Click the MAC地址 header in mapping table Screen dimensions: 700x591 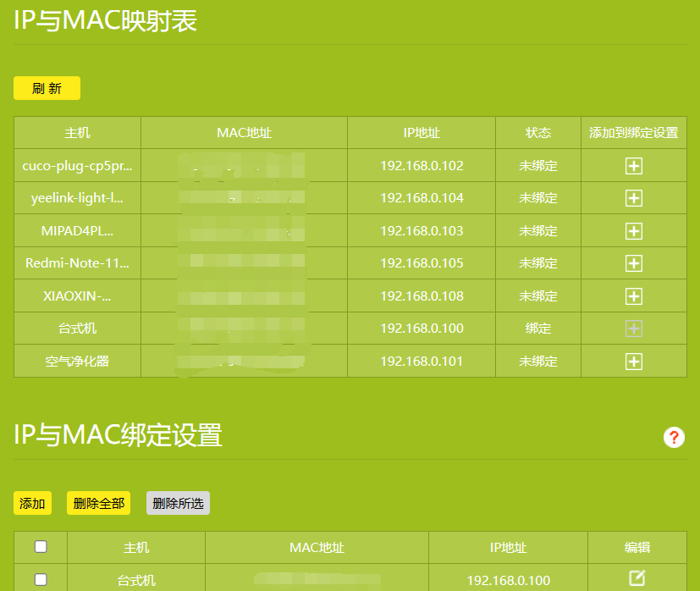coord(245,133)
